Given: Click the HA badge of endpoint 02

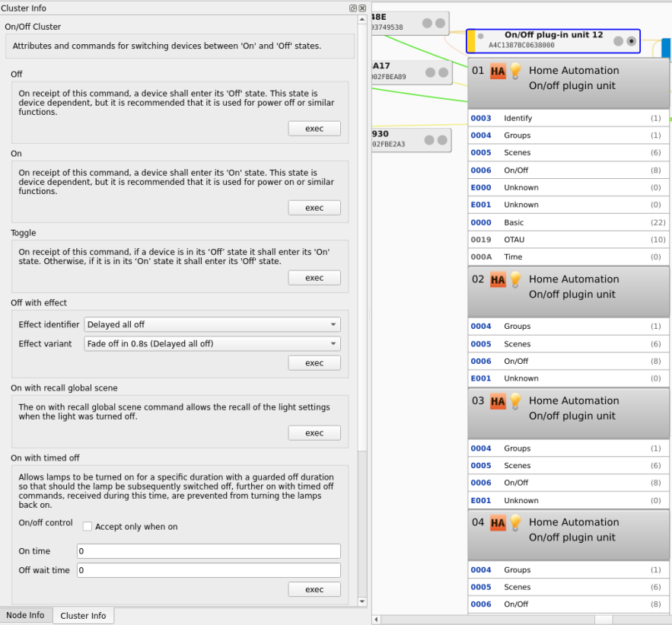Looking at the screenshot, I should [498, 280].
